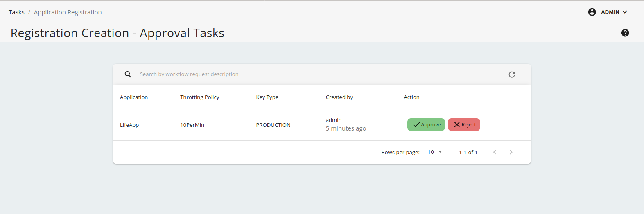
Task: Click the Key Type column header
Action: pyautogui.click(x=267, y=97)
